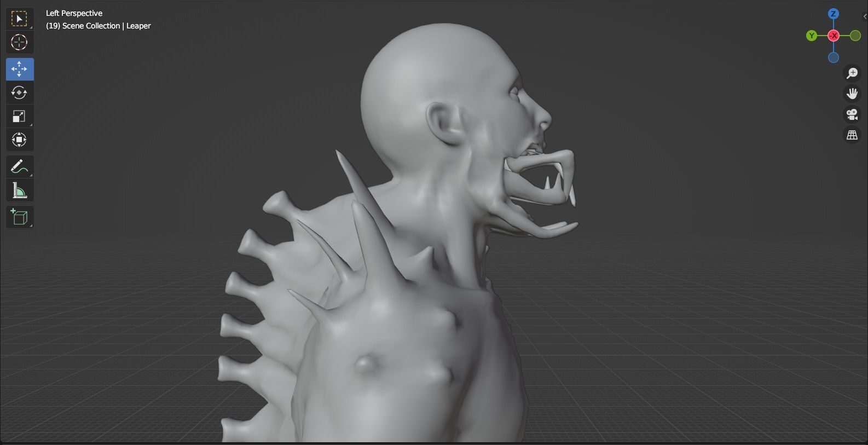Click the negative Y gizmo circle

(x=855, y=36)
